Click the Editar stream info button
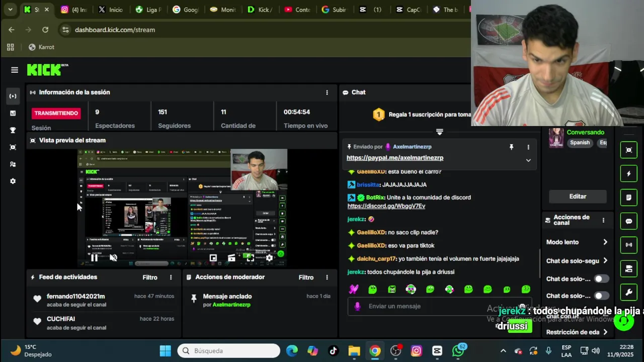This screenshot has height=362, width=644. coord(578,197)
